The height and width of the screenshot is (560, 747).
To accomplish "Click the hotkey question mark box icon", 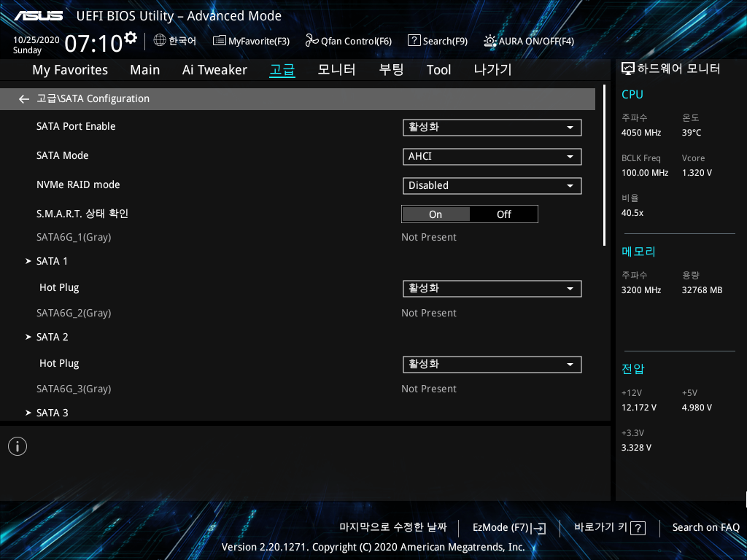I will (x=638, y=528).
